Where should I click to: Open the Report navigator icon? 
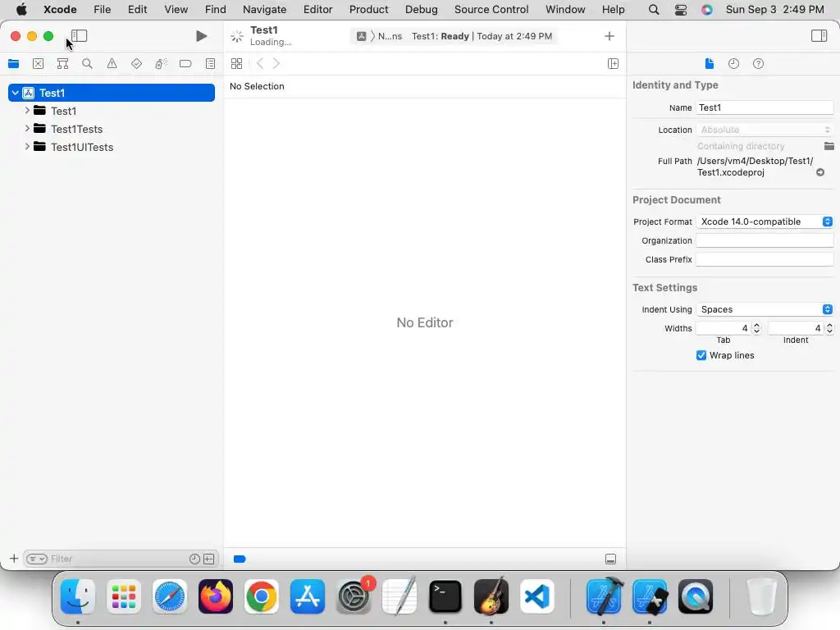click(211, 64)
